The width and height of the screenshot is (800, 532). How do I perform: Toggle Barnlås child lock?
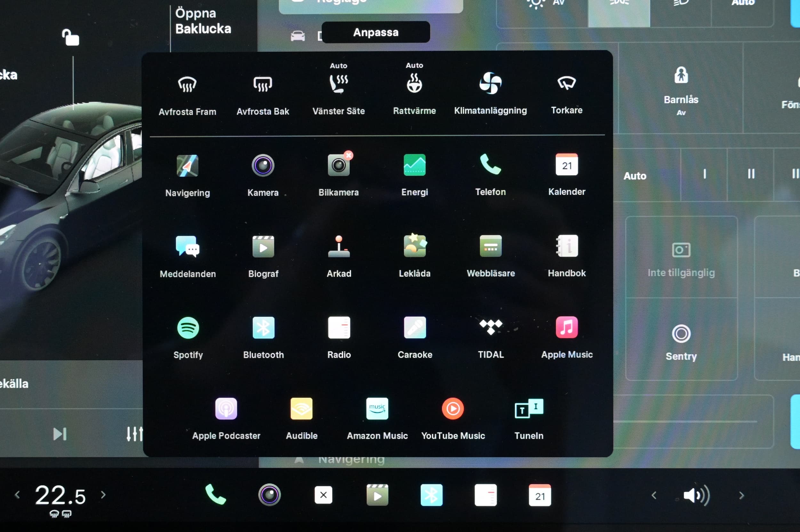coord(681,90)
